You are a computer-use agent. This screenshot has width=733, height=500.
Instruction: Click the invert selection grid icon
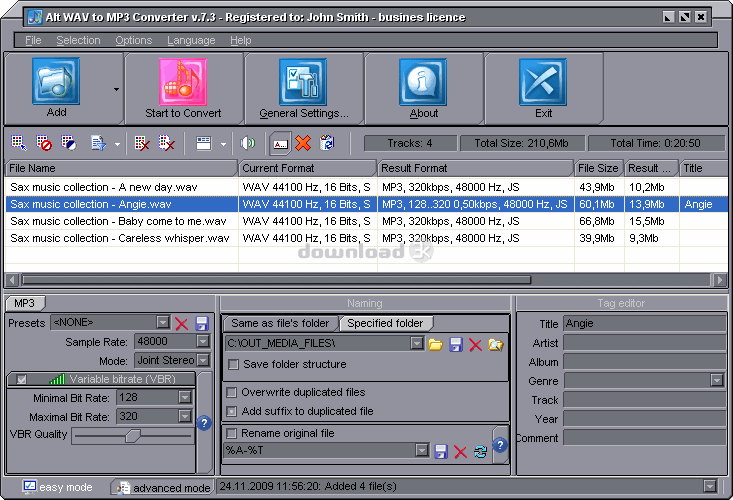pos(69,143)
